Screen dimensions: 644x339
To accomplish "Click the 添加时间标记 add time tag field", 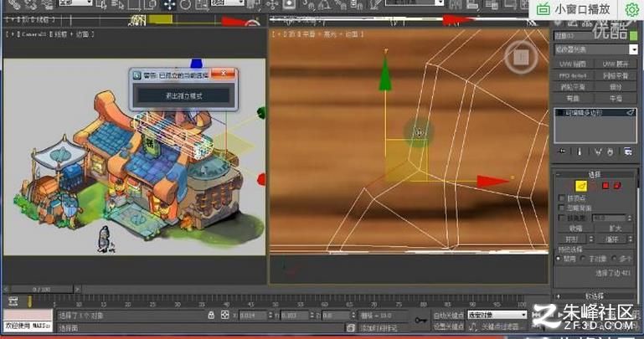I will [379, 328].
